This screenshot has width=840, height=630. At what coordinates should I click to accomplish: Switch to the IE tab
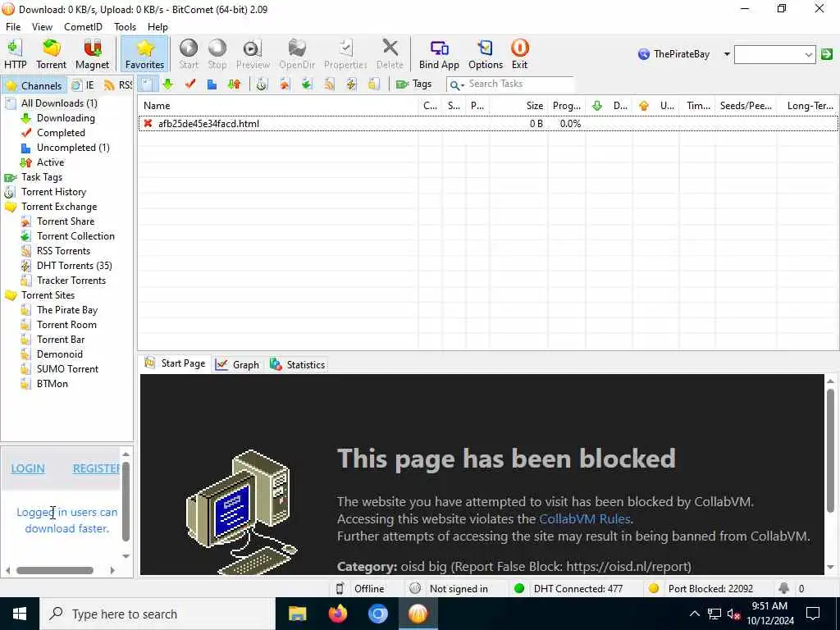click(84, 85)
